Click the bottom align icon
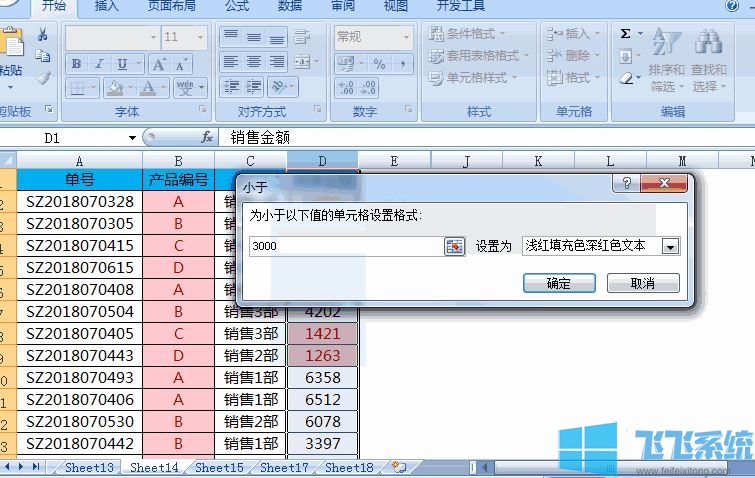 276,37
